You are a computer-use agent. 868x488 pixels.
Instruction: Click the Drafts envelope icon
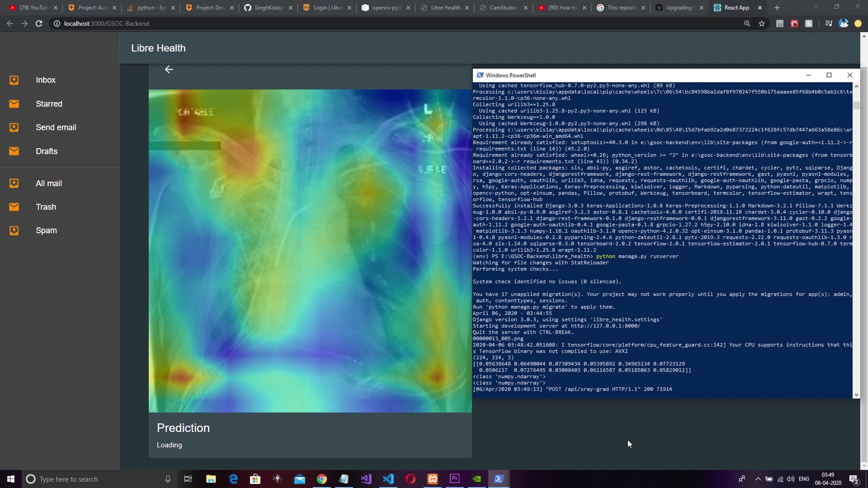coord(14,151)
